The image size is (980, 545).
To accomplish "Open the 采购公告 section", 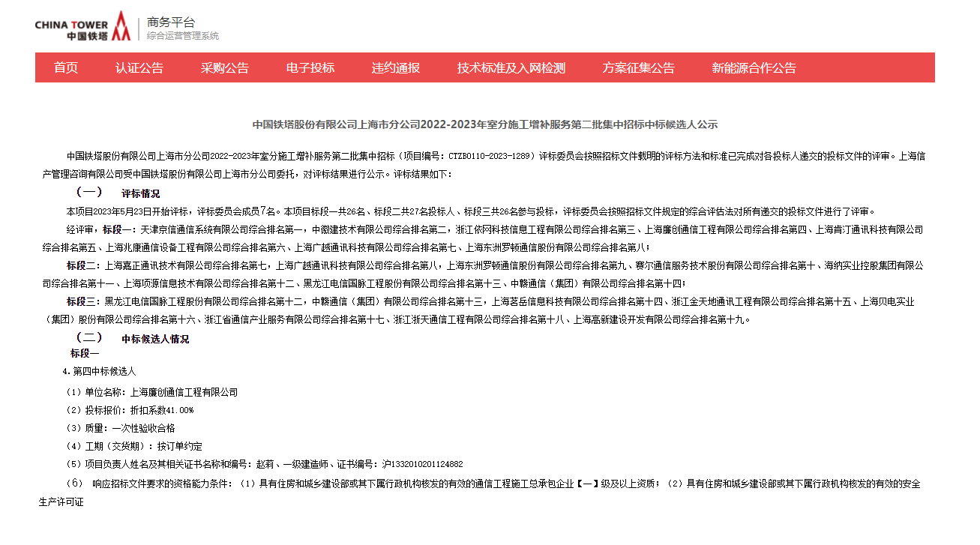I will [225, 67].
